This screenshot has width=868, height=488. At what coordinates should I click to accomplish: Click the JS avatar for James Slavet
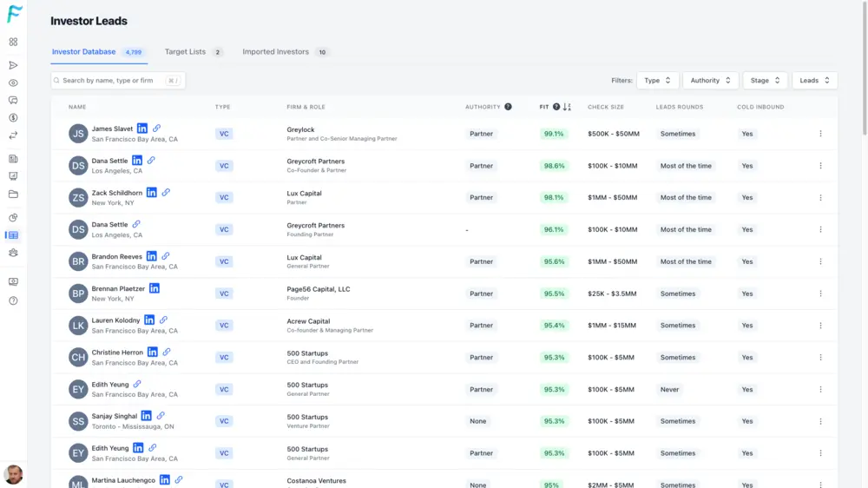(x=78, y=134)
